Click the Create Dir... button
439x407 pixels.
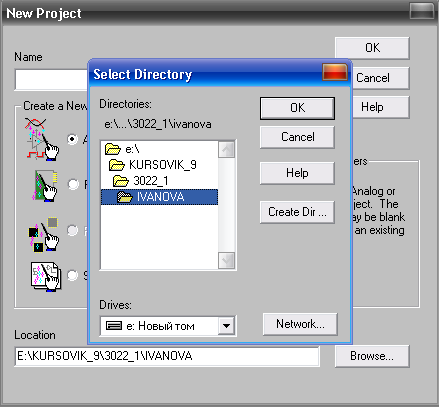297,212
